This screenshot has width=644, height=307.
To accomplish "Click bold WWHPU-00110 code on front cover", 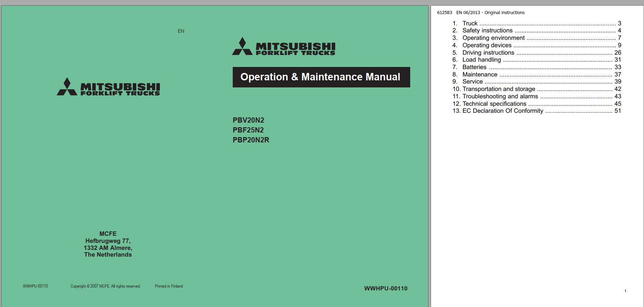I will pos(386,288).
